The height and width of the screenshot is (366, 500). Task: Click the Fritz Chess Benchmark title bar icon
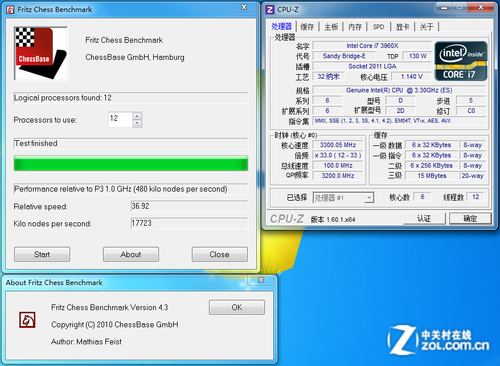click(x=11, y=9)
